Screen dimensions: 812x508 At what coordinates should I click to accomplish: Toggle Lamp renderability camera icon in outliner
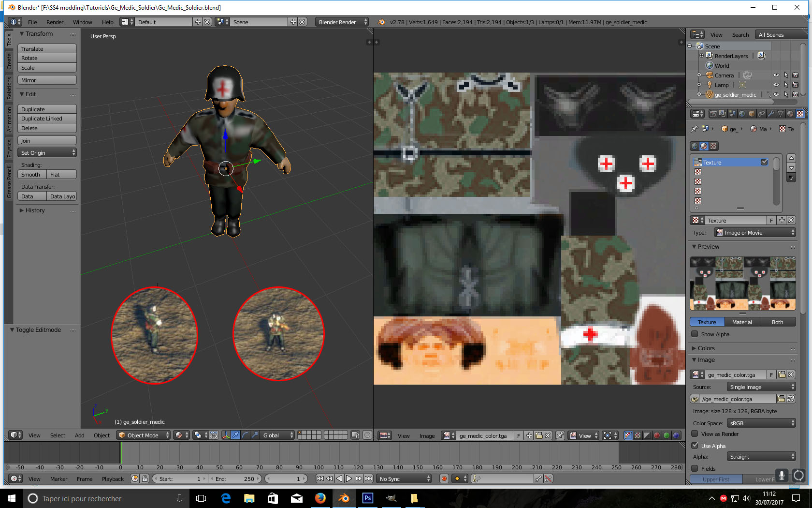(796, 85)
